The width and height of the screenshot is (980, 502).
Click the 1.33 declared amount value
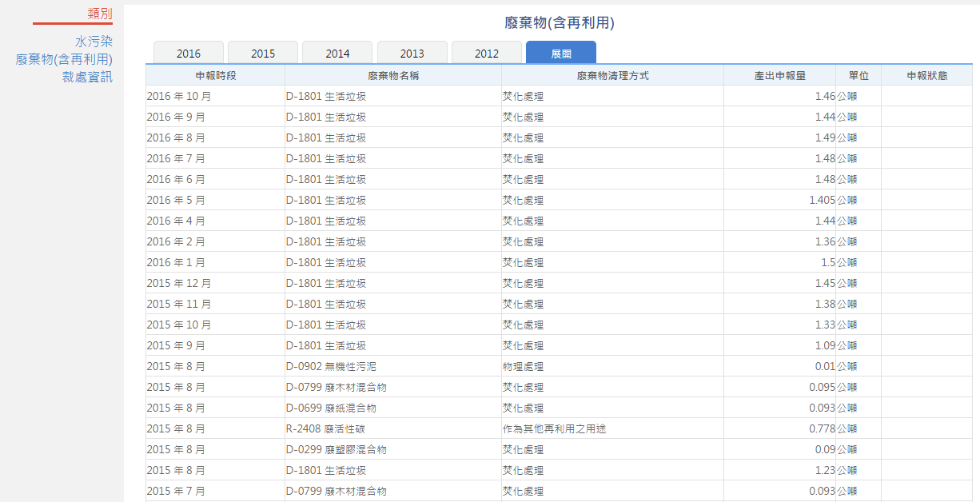(x=825, y=325)
